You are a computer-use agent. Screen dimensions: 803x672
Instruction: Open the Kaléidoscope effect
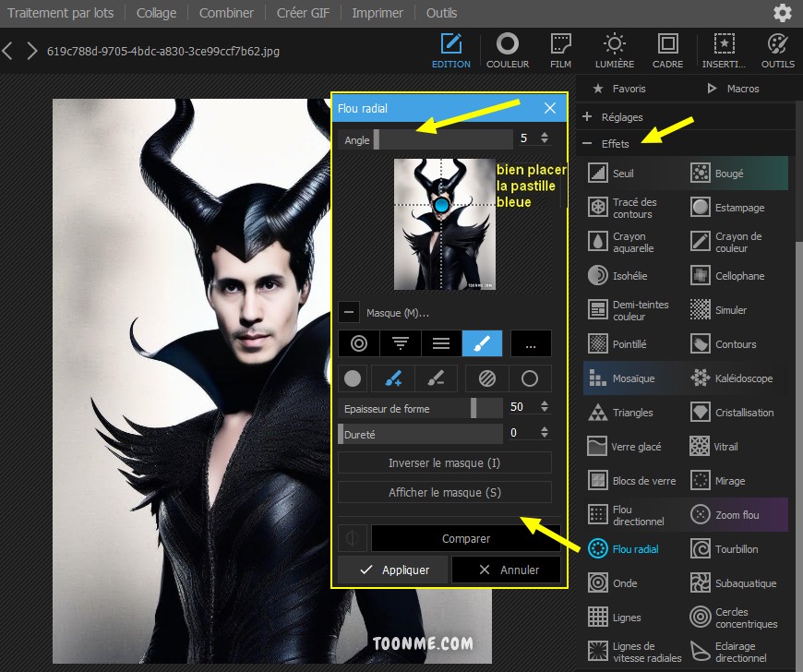(737, 378)
